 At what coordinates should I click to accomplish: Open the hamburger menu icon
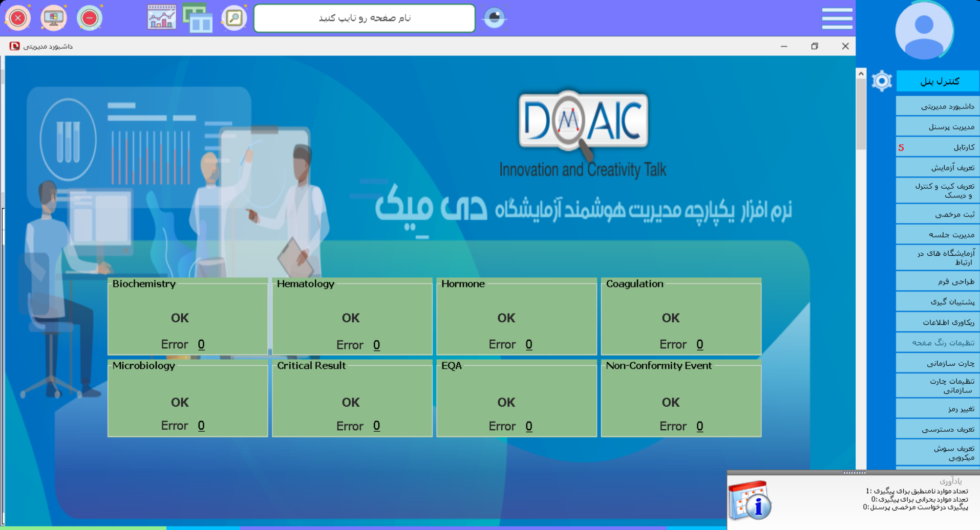point(837,18)
